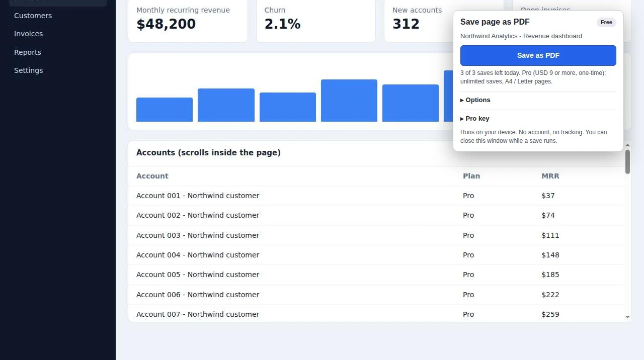This screenshot has width=644, height=360.
Task: Click the tallest middle chart bar
Action: [349, 101]
